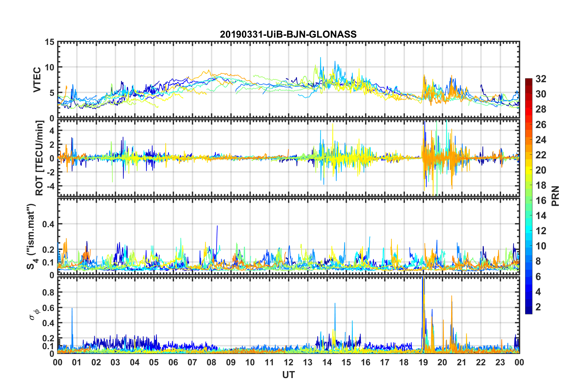
Task: Select the "23" hour label on UT axis
Action: pyautogui.click(x=500, y=362)
